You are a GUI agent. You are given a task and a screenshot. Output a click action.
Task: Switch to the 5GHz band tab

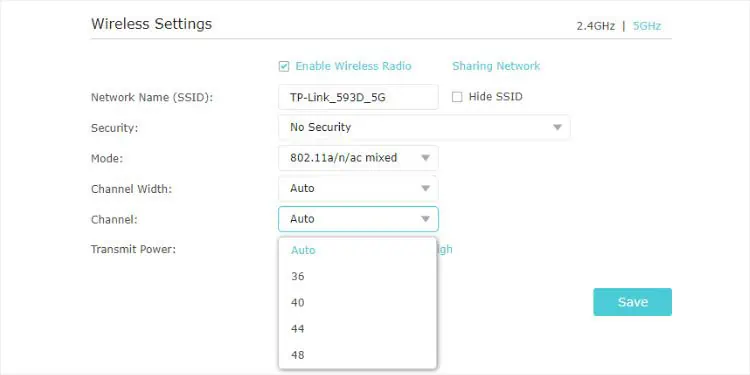coord(647,26)
